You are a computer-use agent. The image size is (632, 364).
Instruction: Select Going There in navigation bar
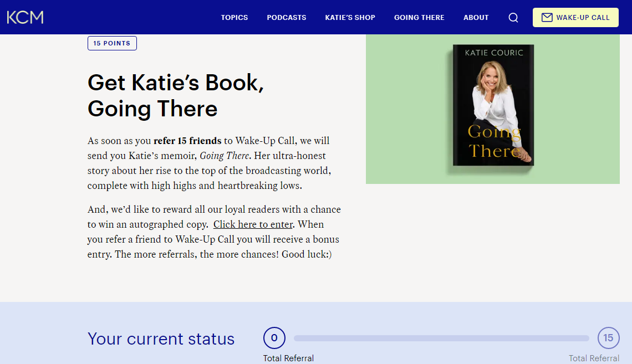[419, 17]
